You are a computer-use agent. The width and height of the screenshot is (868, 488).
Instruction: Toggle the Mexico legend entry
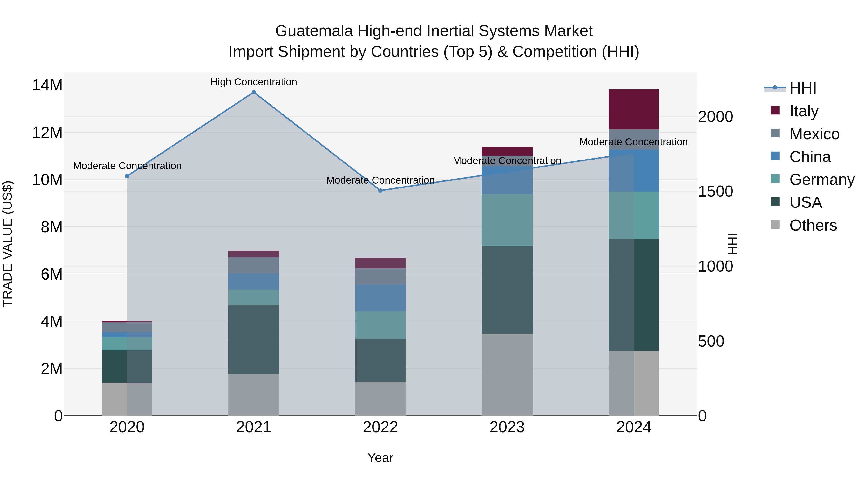pyautogui.click(x=805, y=134)
